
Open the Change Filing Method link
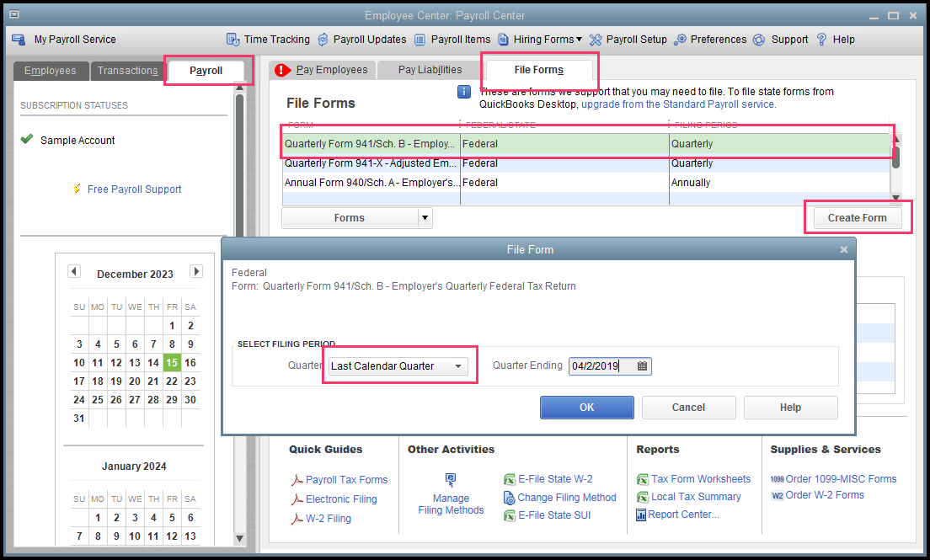click(566, 498)
